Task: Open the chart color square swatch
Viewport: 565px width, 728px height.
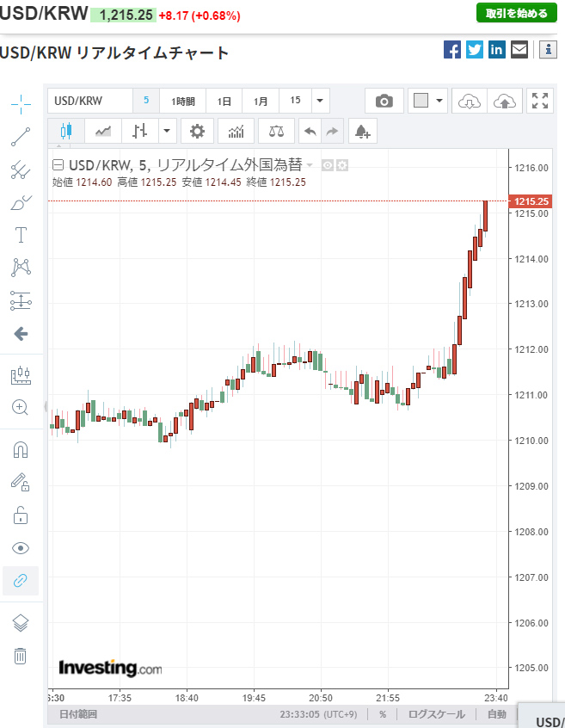Action: pyautogui.click(x=421, y=101)
